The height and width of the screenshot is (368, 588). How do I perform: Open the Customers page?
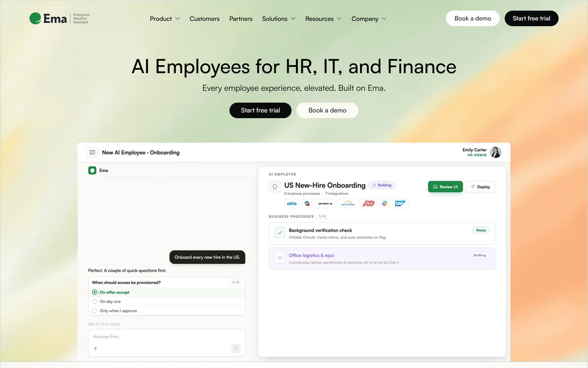204,19
